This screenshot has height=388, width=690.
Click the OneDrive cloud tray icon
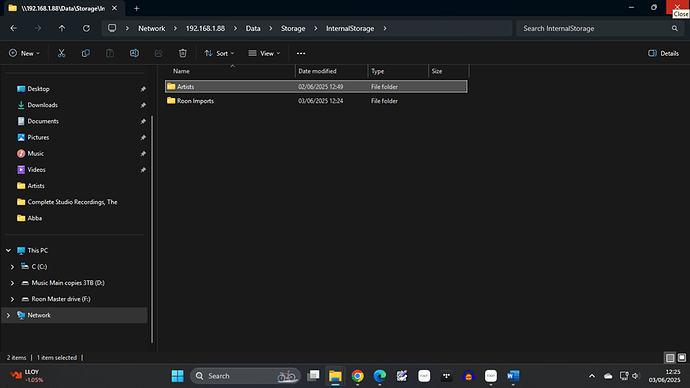(x=608, y=376)
